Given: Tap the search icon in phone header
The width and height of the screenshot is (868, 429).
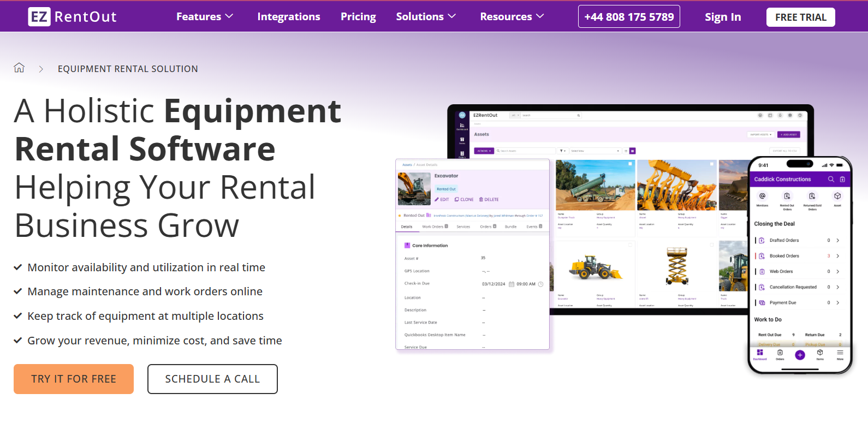Looking at the screenshot, I should click(831, 179).
